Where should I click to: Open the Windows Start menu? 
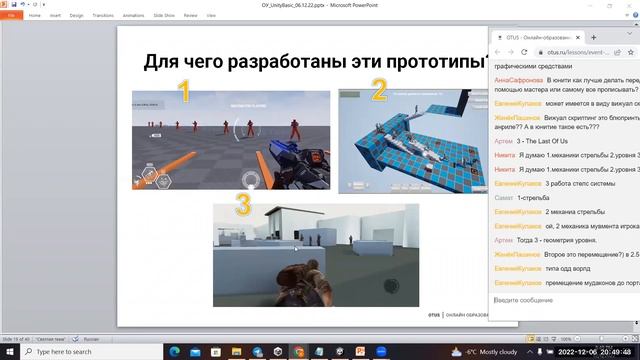pos(10,351)
